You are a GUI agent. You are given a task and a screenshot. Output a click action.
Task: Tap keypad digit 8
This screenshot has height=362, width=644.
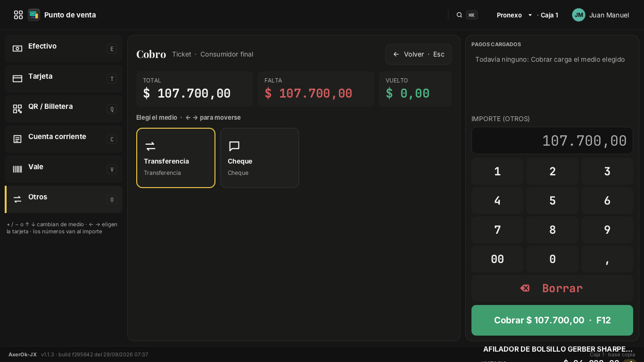tap(552, 230)
